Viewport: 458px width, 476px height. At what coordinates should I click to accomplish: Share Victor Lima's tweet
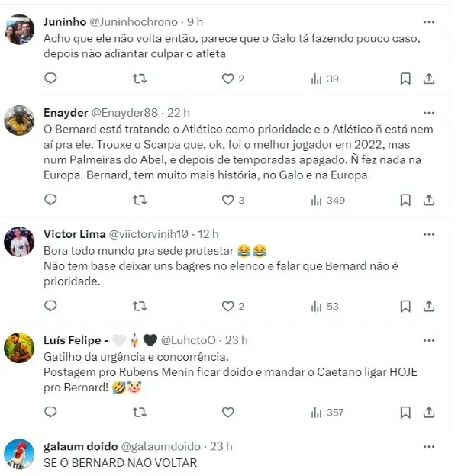click(x=428, y=307)
